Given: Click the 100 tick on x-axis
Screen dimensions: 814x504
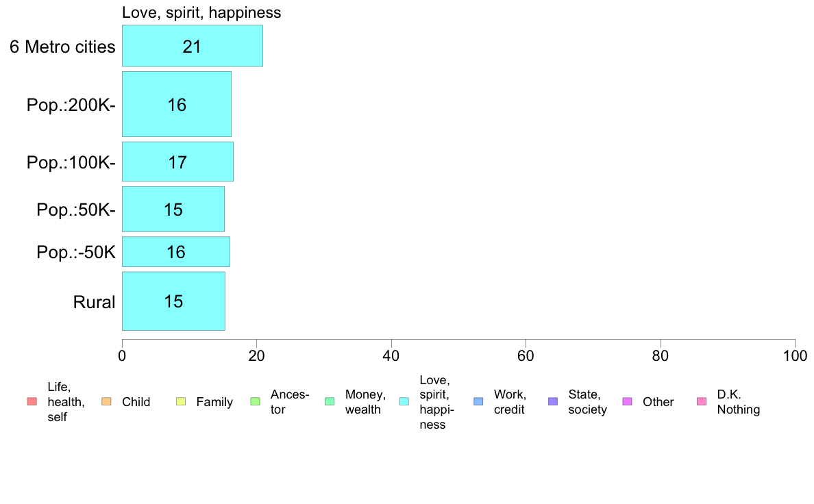Looking at the screenshot, I should [x=795, y=356].
